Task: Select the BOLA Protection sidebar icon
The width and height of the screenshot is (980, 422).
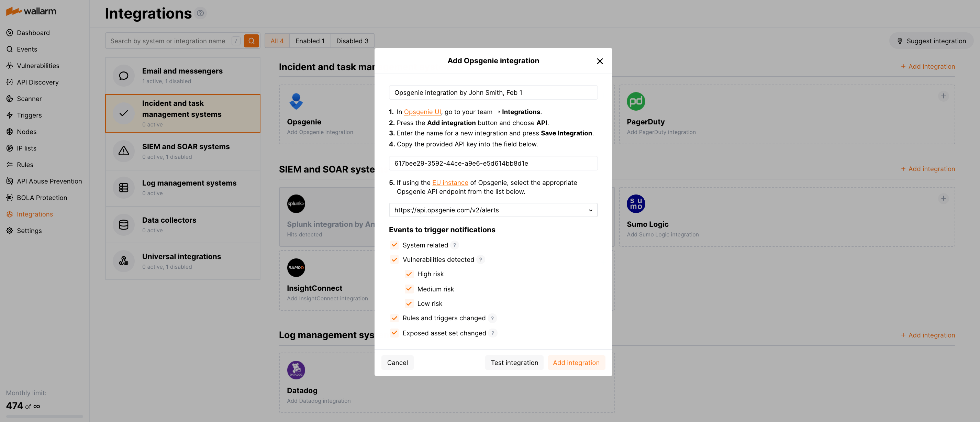Action: pos(10,198)
